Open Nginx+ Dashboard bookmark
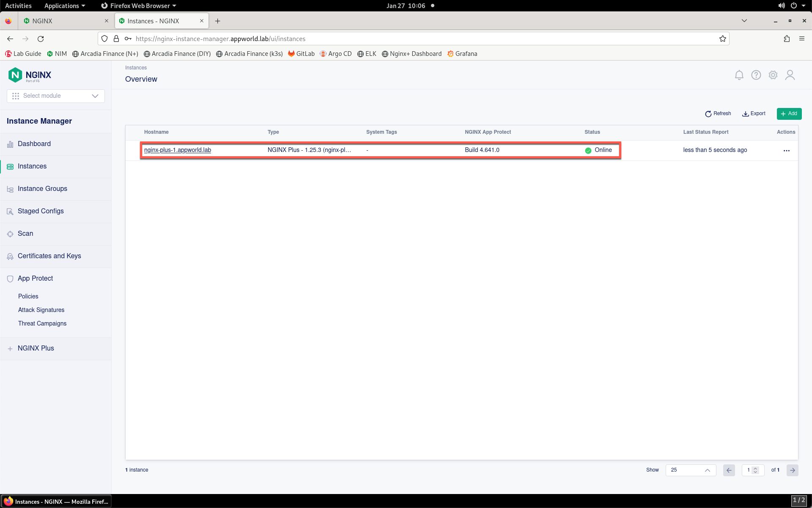This screenshot has height=508, width=812. coord(411,54)
